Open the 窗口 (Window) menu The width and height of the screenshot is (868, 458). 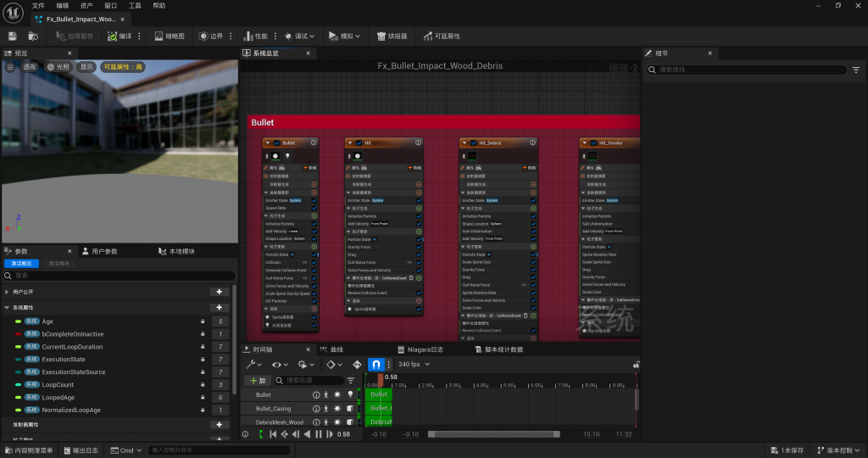tap(110, 5)
